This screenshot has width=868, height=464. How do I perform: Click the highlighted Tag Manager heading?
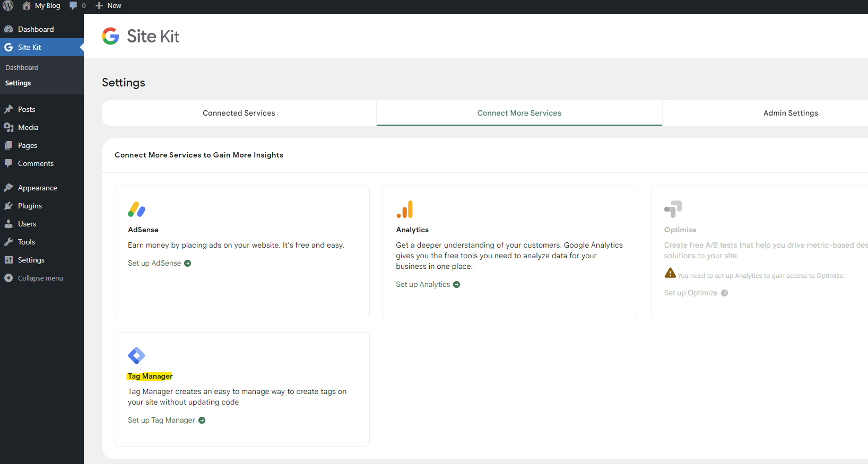pos(150,376)
